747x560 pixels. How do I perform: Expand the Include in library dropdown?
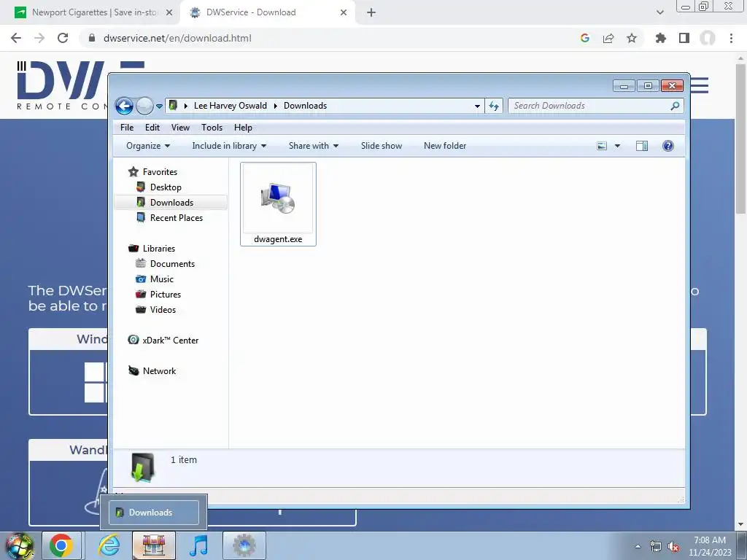tap(229, 146)
